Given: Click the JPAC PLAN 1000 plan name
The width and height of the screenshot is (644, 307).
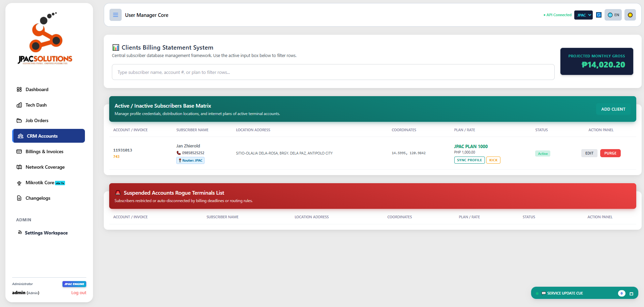Looking at the screenshot, I should pos(471,146).
